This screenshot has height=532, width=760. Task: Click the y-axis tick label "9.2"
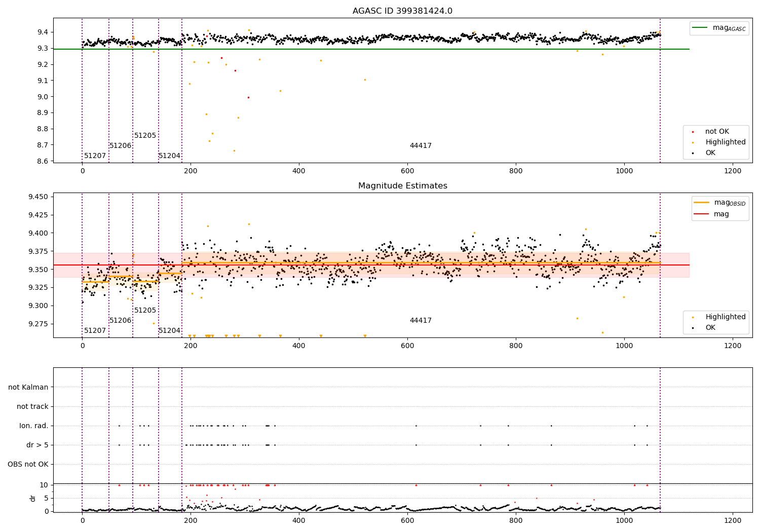[42, 65]
